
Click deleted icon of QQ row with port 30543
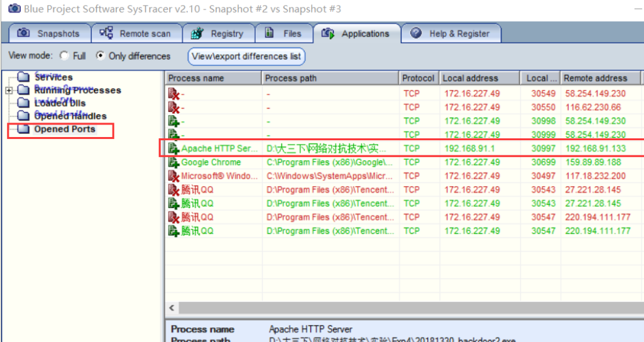coord(174,190)
